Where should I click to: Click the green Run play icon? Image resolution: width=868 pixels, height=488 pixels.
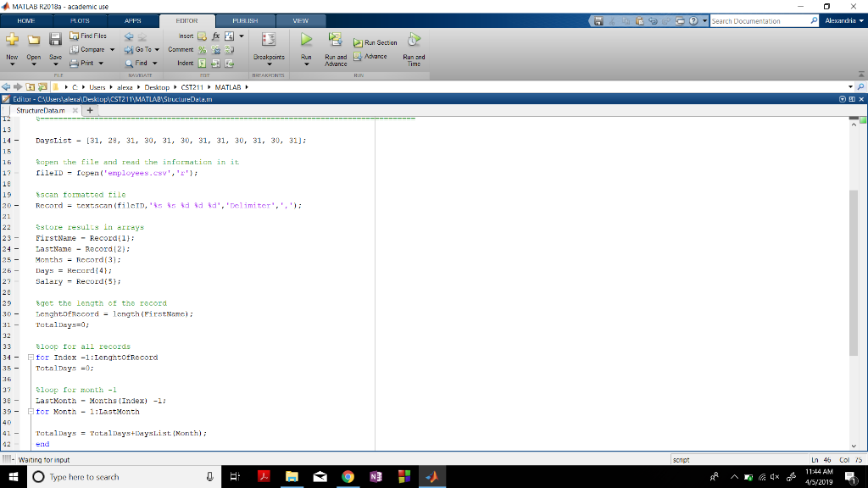306,40
